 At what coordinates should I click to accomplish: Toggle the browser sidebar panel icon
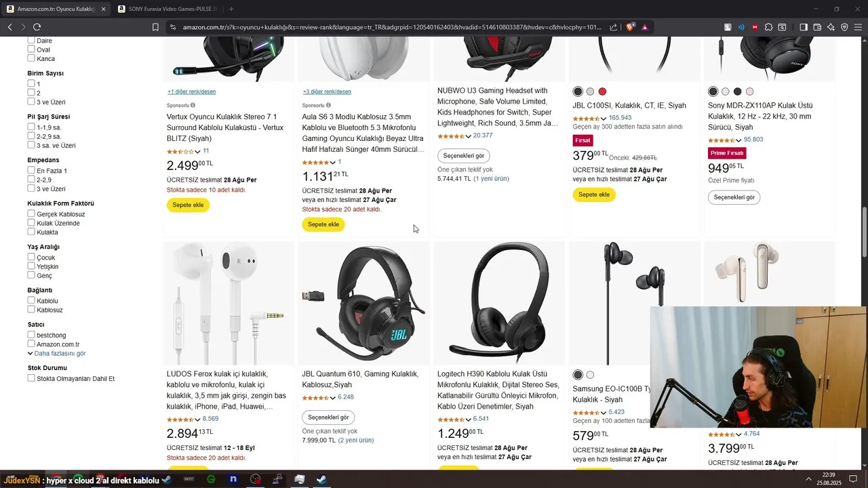pos(804,27)
